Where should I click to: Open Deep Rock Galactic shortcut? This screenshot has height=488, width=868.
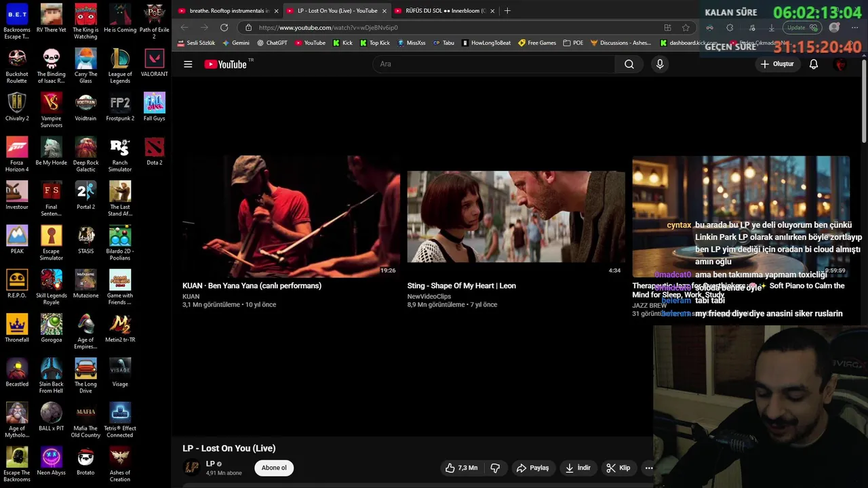click(x=85, y=154)
